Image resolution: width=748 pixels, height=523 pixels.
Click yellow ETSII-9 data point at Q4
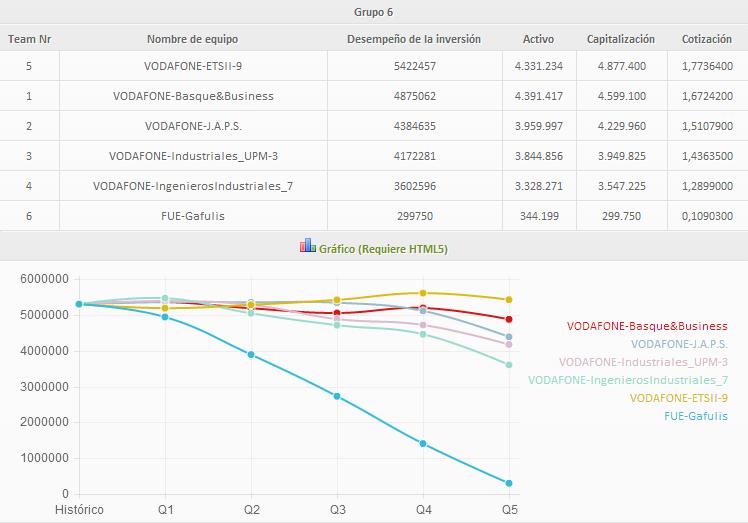click(x=423, y=293)
